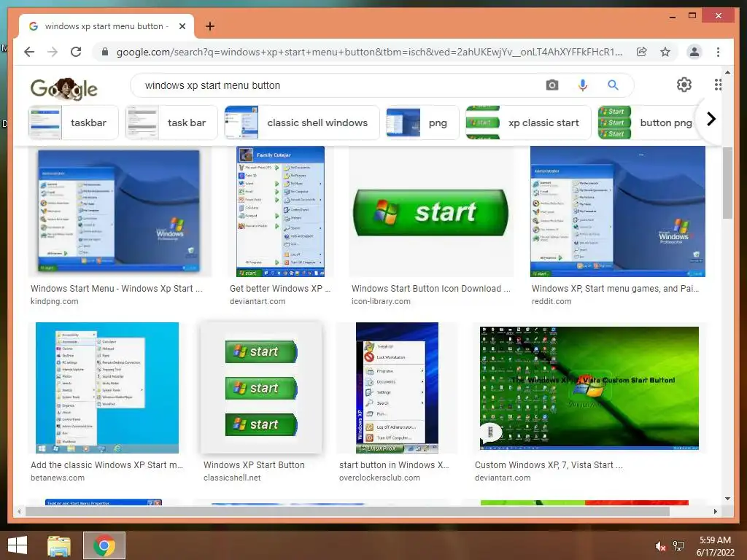Open the Chrome profile avatar

694,52
